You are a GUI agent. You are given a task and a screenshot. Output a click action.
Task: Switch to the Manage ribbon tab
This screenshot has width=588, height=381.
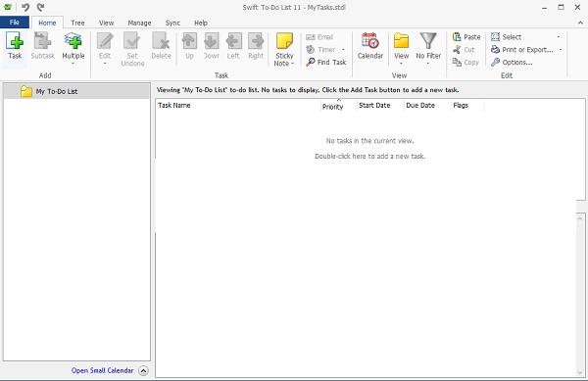(x=139, y=23)
